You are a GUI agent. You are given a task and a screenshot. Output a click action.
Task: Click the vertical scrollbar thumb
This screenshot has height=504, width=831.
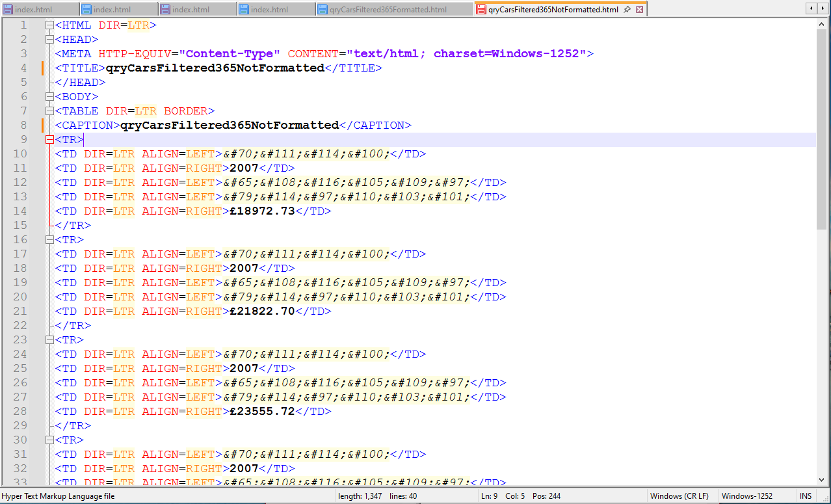[x=822, y=129]
